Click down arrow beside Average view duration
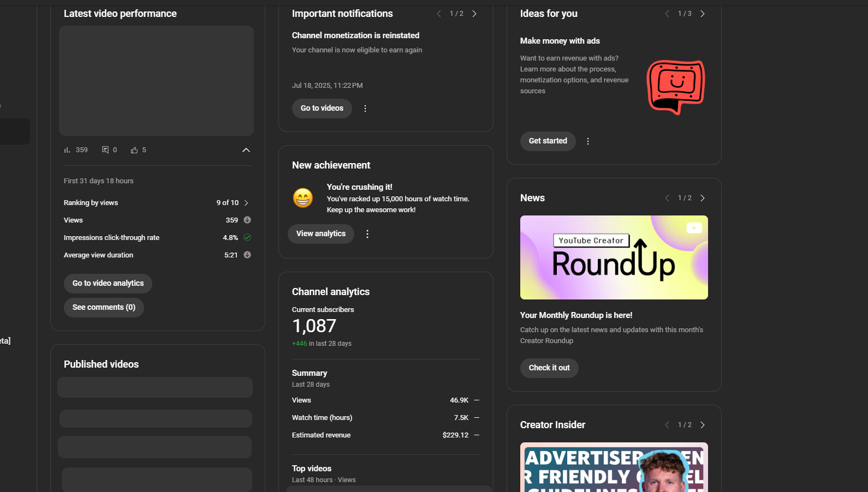The image size is (868, 492). [247, 255]
